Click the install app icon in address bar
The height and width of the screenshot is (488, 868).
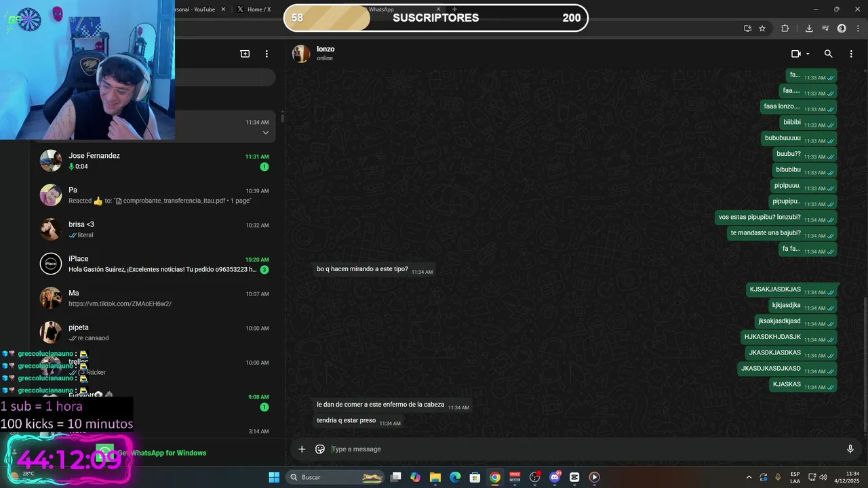pos(747,28)
